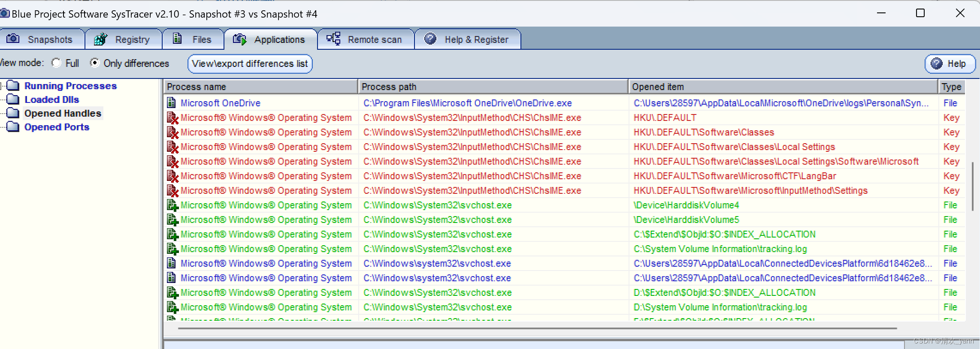The image size is (980, 349).
Task: Click the Registry tab icon
Action: coord(100,39)
